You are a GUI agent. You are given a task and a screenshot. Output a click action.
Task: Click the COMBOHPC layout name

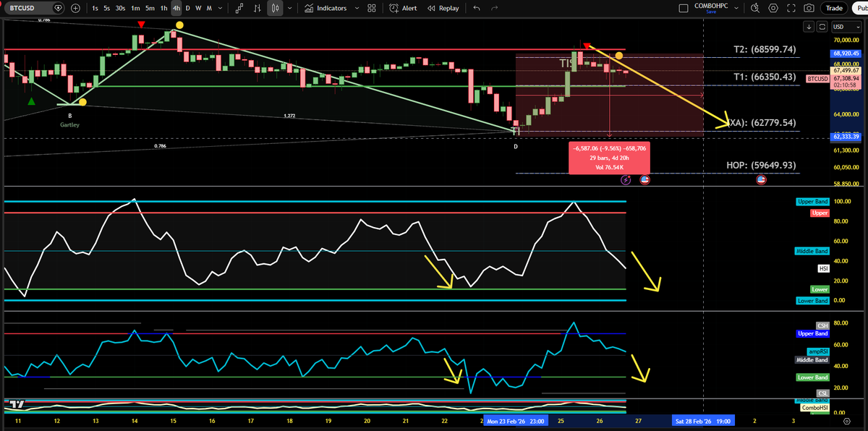712,6
